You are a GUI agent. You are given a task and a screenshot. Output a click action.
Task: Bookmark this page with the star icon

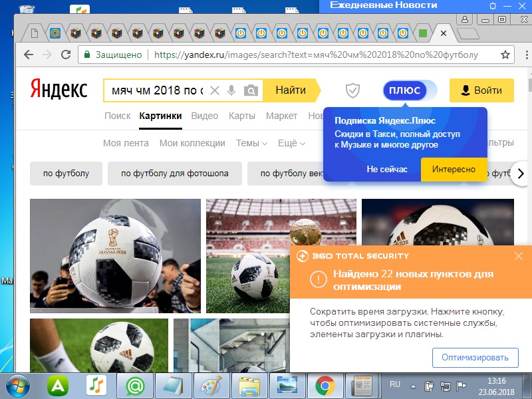point(505,55)
